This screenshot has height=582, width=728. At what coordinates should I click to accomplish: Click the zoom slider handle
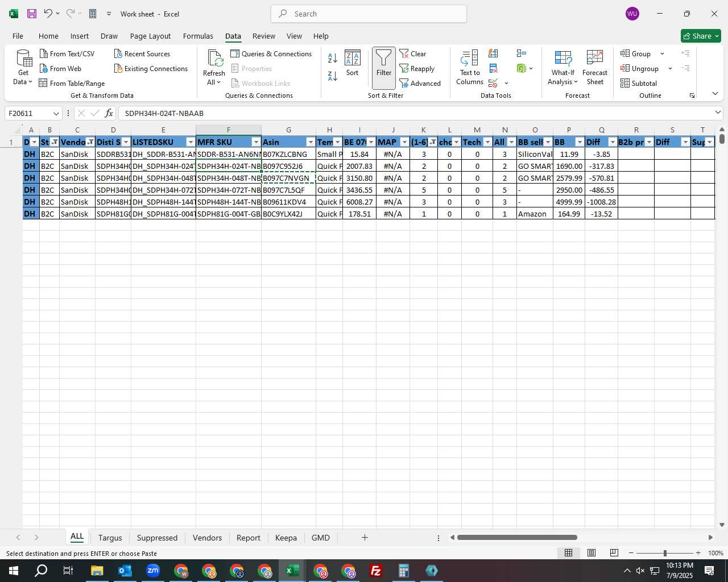[x=665, y=553]
